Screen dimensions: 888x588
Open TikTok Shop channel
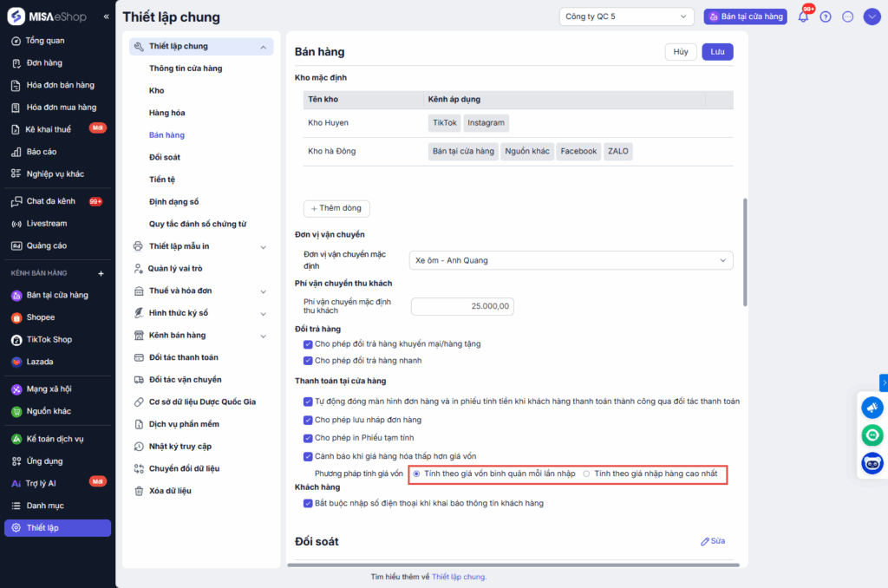[x=49, y=339]
